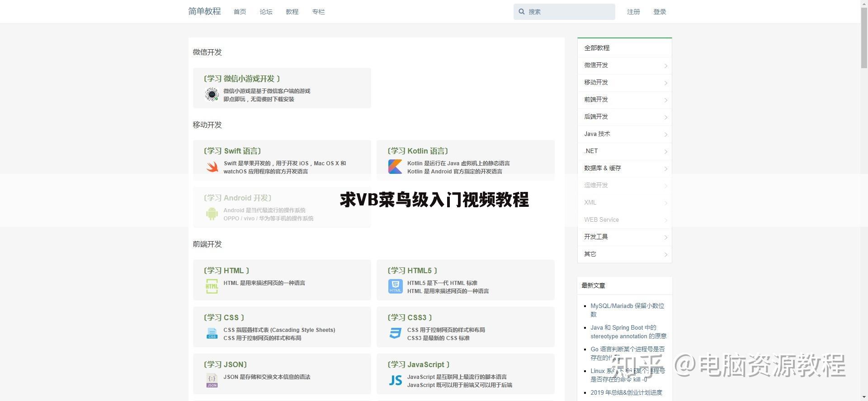Image resolution: width=868 pixels, height=401 pixels.
Task: Open 【学习 微信小游戏开发】 tutorial link
Action: point(242,79)
